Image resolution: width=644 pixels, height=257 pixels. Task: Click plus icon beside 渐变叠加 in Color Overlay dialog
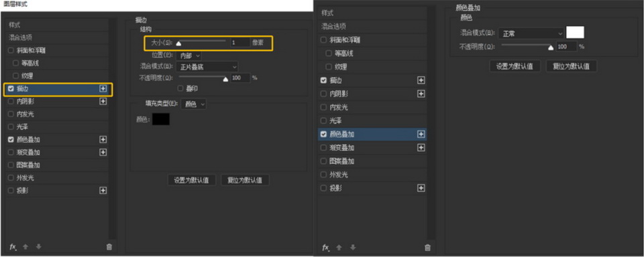click(x=421, y=148)
